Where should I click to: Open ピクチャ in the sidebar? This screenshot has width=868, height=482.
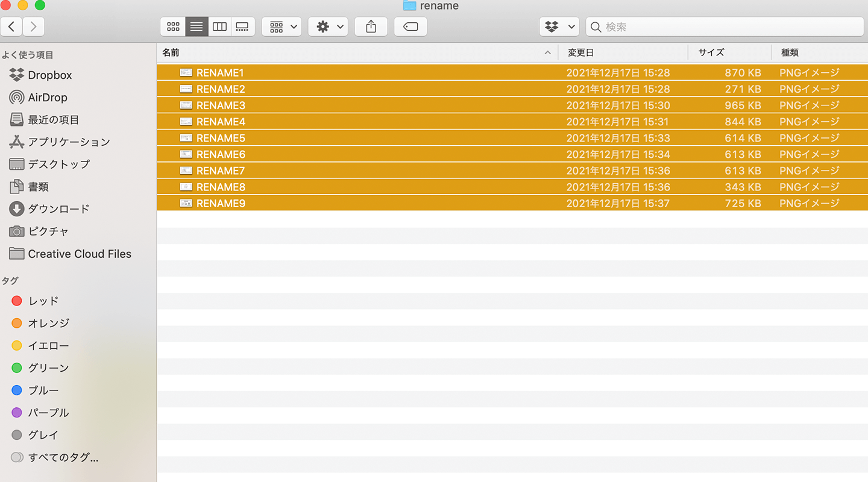pos(39,231)
